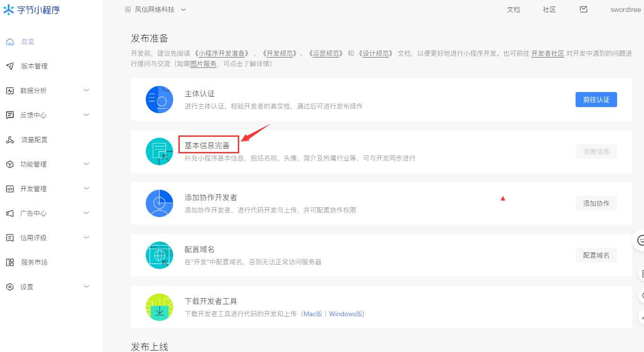Open the Windows版 download link

click(x=346, y=314)
